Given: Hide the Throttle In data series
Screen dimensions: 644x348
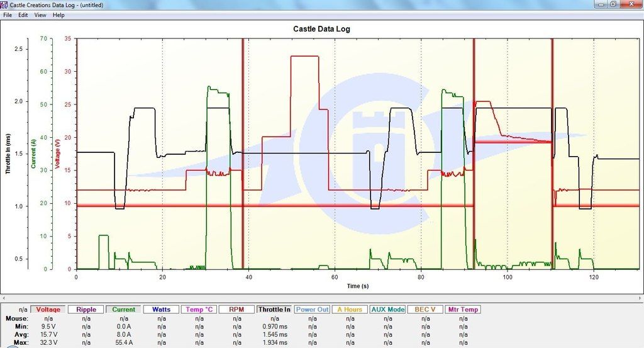Looking at the screenshot, I should [x=275, y=310].
